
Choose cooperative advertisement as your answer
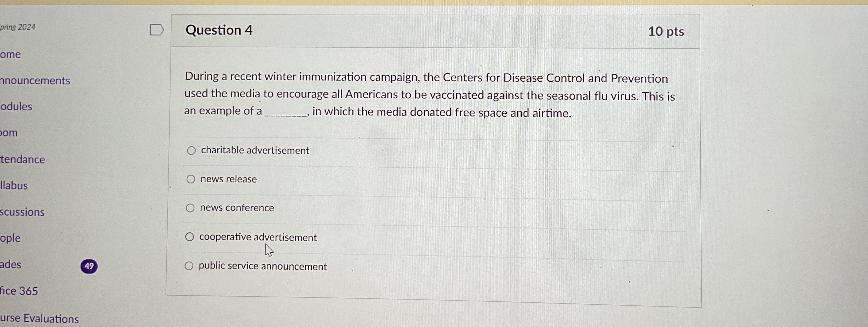[x=190, y=237]
